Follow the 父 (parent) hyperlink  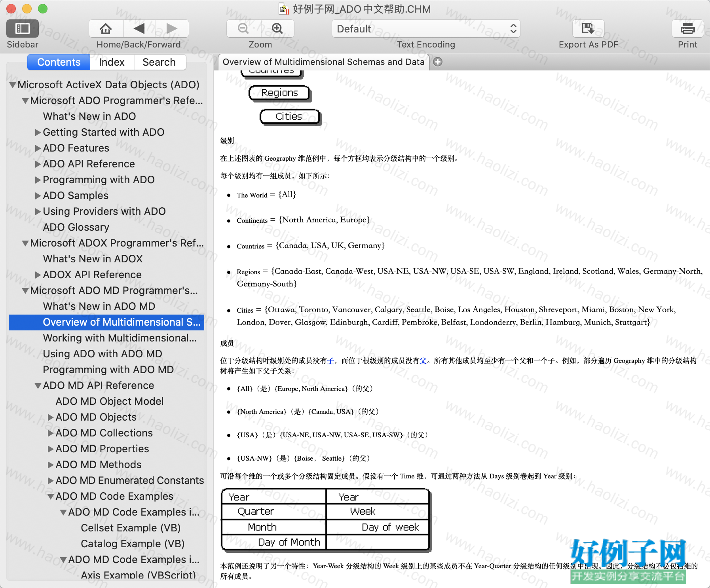(x=423, y=360)
